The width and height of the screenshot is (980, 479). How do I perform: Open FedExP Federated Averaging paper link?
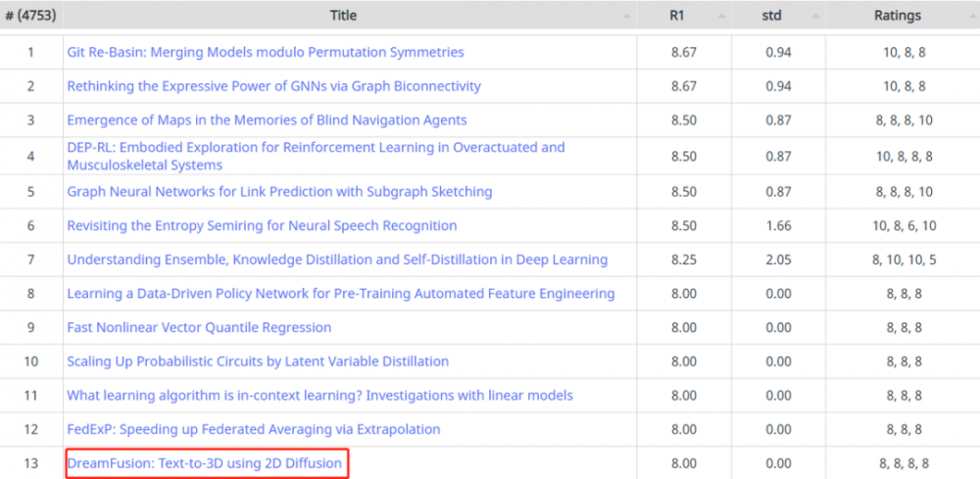[x=254, y=429]
